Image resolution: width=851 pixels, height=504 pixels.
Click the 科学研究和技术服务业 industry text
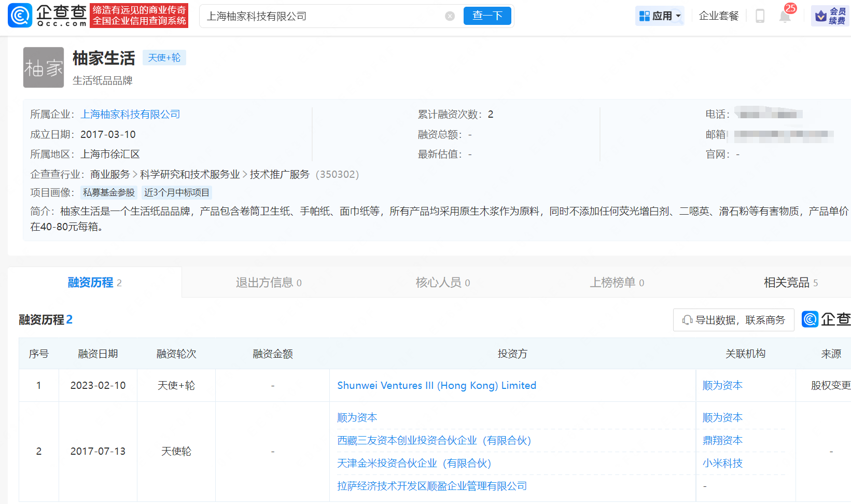(190, 174)
